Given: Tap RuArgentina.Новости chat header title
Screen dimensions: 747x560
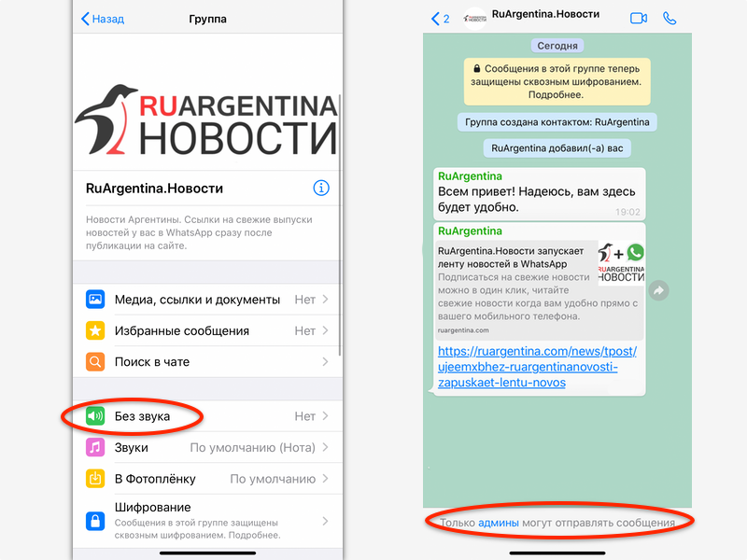Looking at the screenshot, I should click(x=545, y=14).
